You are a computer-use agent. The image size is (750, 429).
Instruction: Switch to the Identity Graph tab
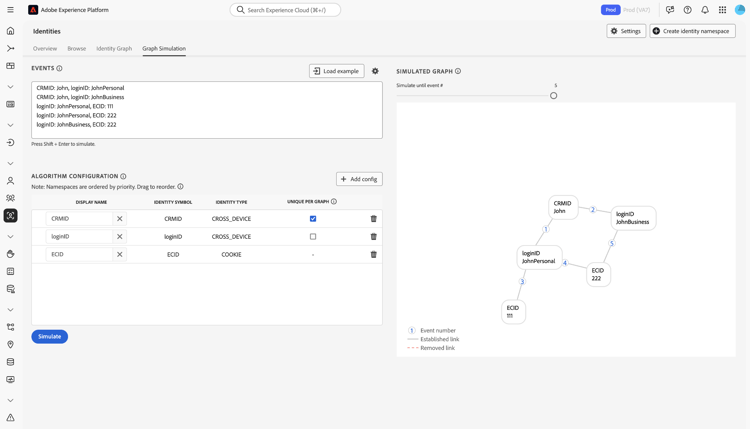click(114, 48)
